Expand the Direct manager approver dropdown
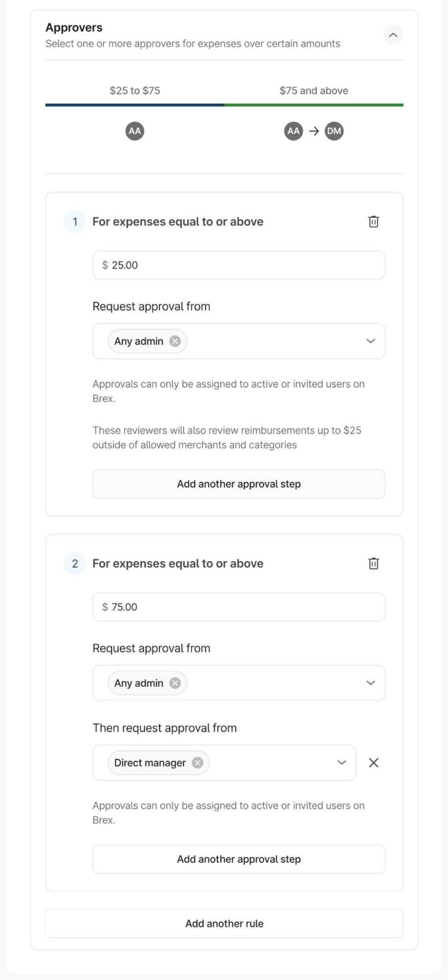Viewport: 448px width, 980px height. point(342,763)
